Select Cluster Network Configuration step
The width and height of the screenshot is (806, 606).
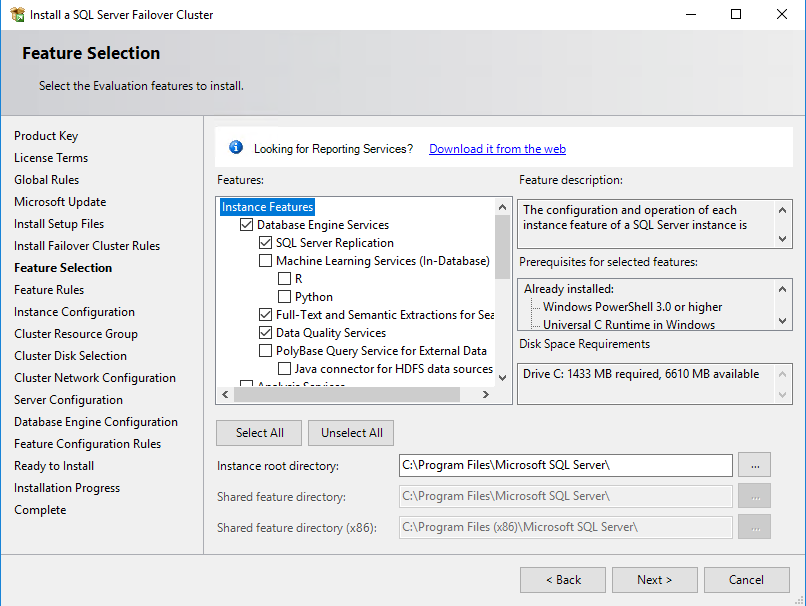[95, 378]
